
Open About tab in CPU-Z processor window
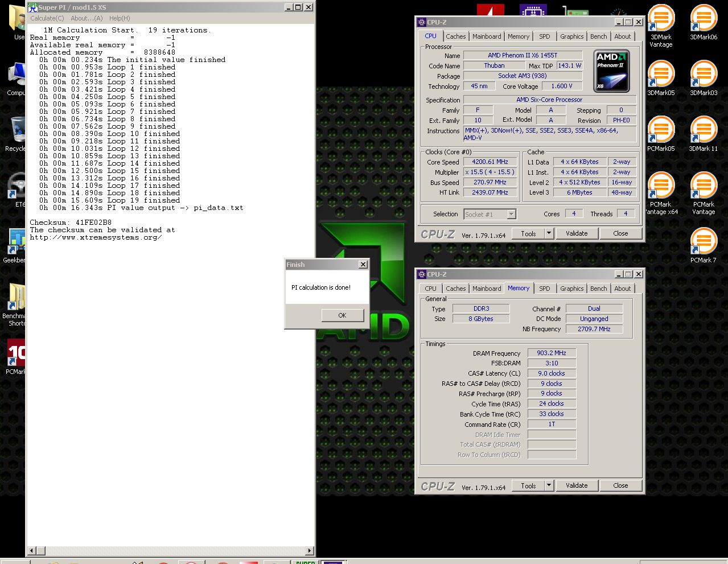coord(622,36)
